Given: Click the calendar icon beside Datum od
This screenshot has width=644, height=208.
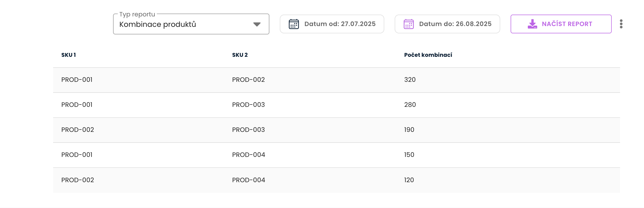Looking at the screenshot, I should tap(294, 24).
